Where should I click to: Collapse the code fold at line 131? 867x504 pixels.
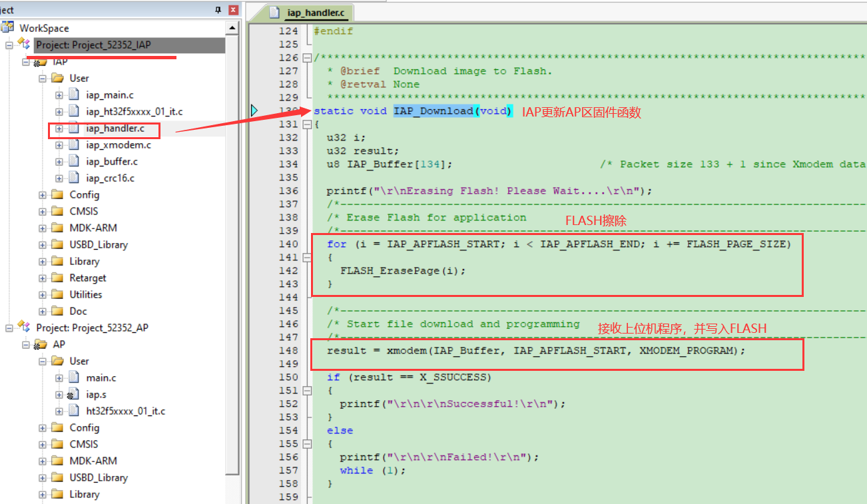(307, 125)
